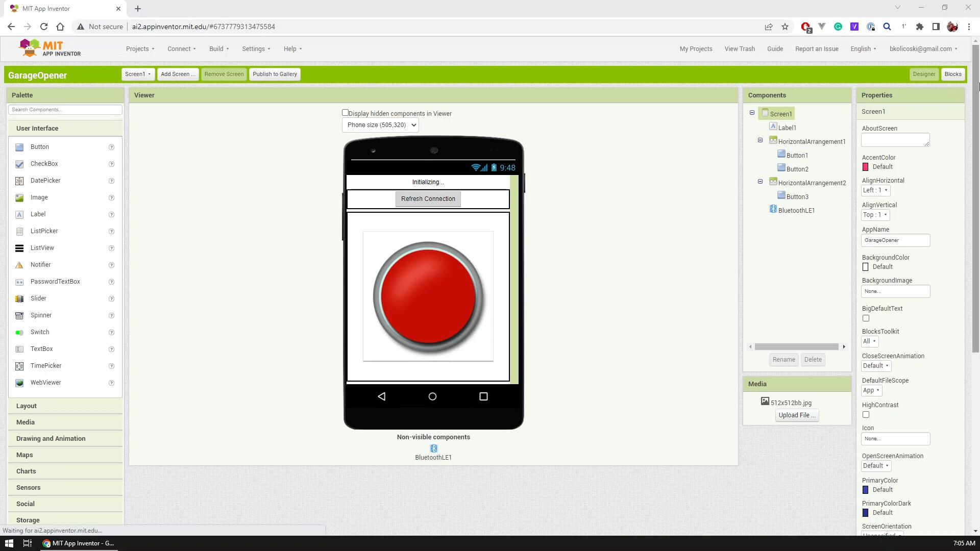This screenshot has height=551, width=980.
Task: Open the Build menu
Action: point(219,49)
